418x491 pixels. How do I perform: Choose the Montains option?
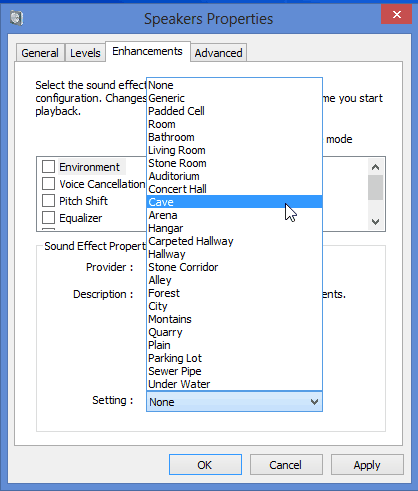coord(234,319)
